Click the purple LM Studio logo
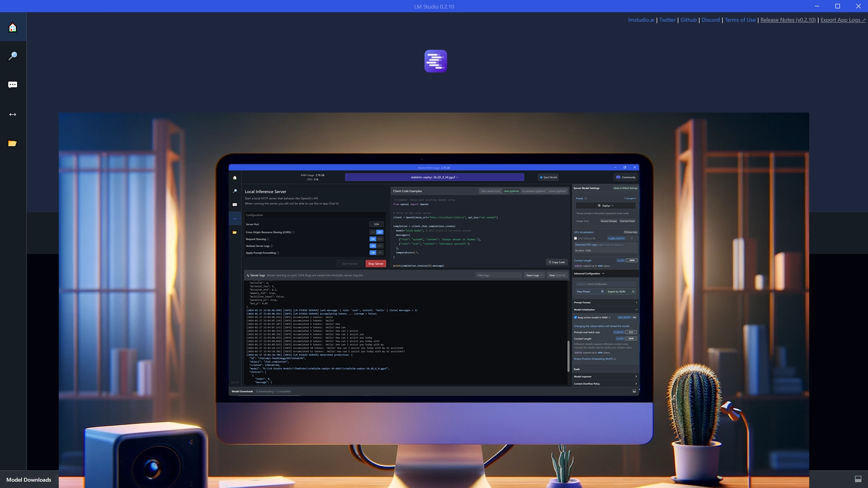The image size is (868, 488). 435,61
